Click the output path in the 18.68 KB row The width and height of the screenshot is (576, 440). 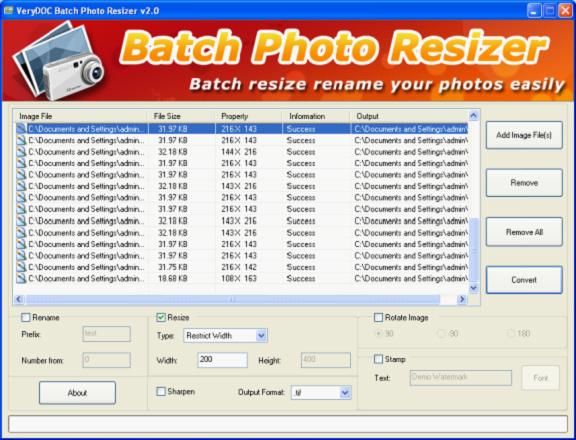[411, 278]
